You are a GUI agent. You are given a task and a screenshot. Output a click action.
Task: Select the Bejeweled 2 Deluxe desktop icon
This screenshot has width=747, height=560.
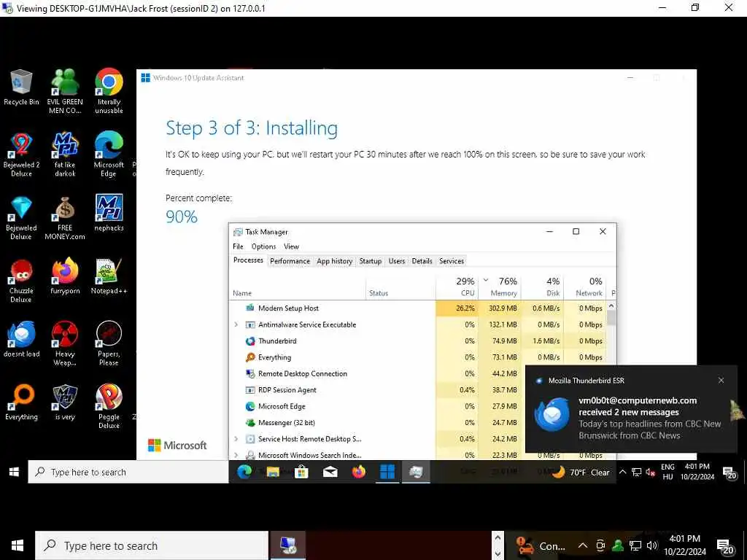tap(21, 154)
